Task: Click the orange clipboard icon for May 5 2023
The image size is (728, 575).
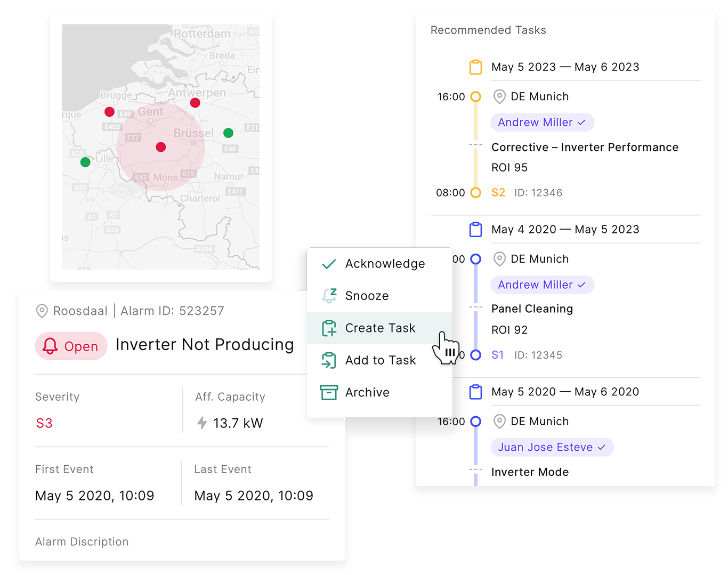Action: pos(475,67)
